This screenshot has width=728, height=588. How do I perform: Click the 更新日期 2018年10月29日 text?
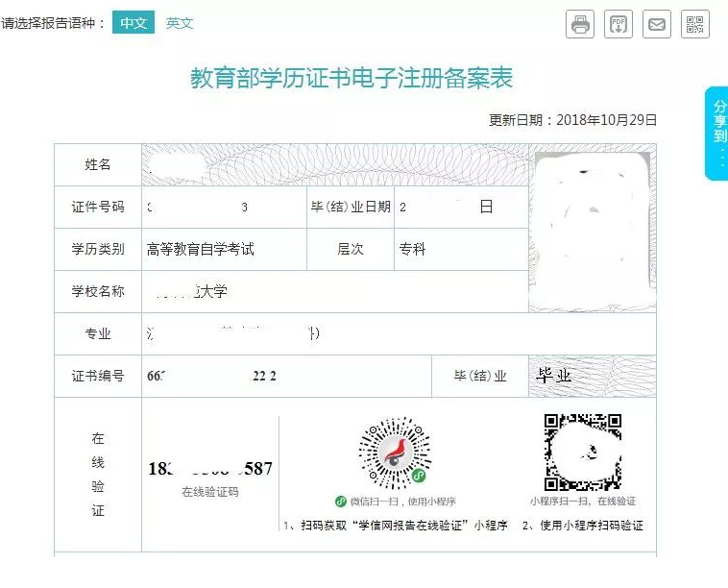[572, 120]
